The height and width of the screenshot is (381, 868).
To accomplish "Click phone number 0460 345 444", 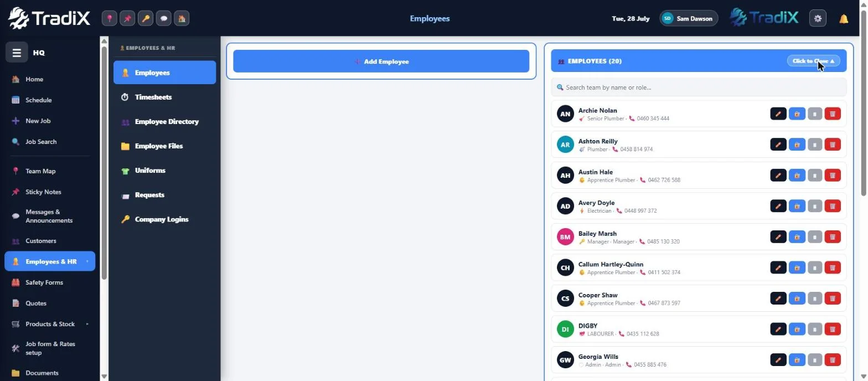I will point(653,119).
